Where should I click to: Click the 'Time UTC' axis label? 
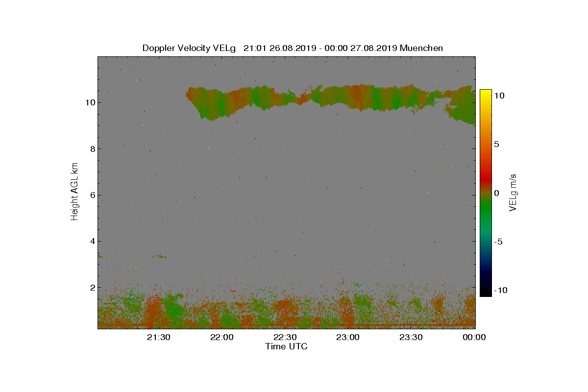tap(287, 346)
